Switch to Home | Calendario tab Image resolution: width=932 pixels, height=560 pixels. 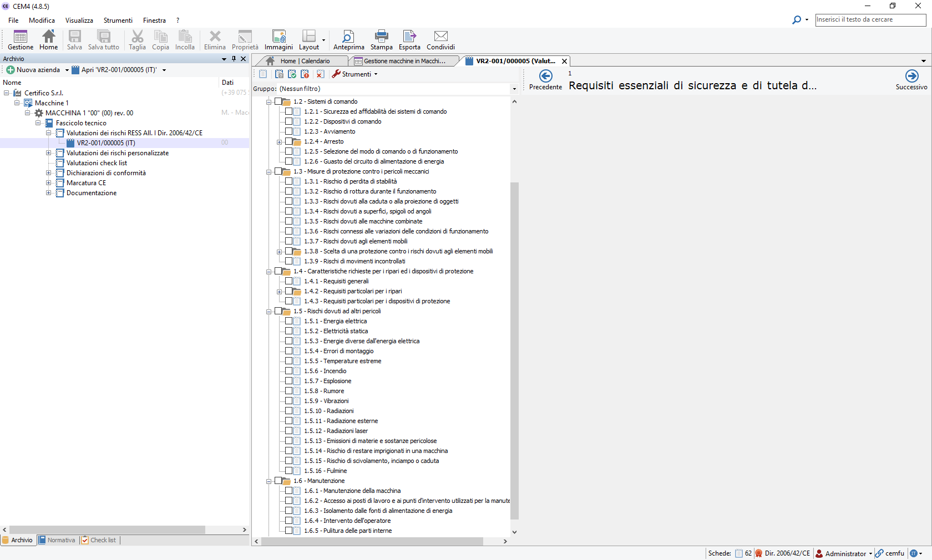305,61
